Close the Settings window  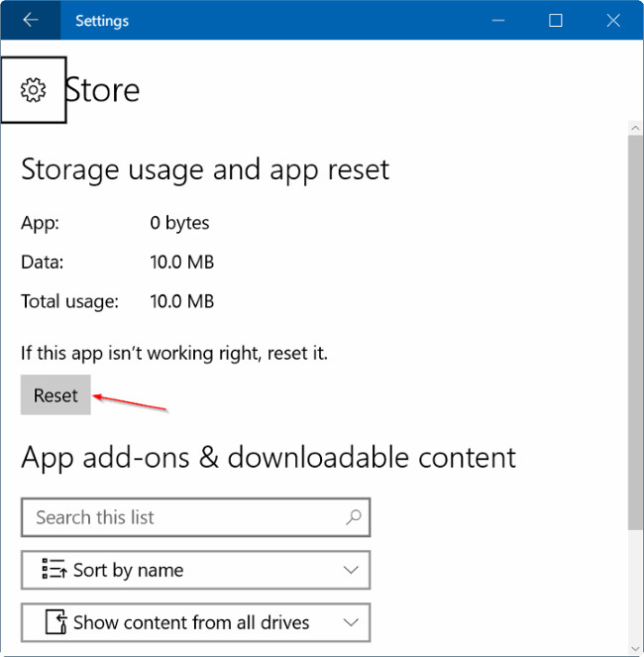[x=613, y=20]
